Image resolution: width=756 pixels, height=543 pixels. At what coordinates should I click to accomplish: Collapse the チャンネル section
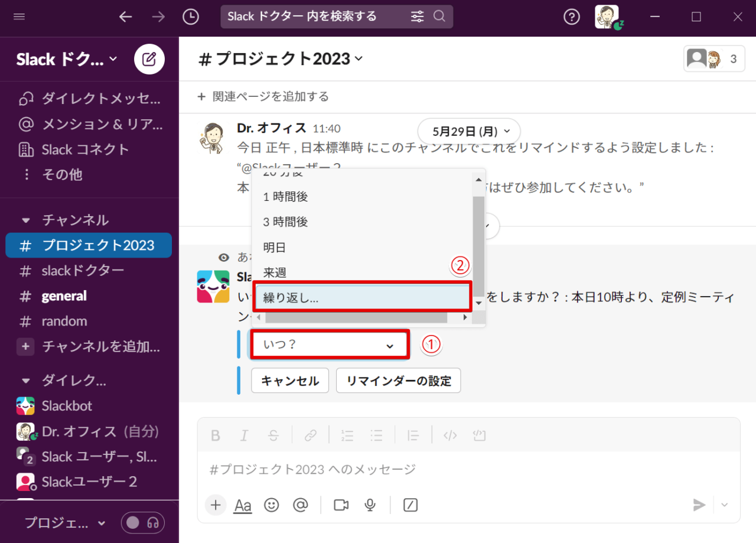pyautogui.click(x=25, y=220)
